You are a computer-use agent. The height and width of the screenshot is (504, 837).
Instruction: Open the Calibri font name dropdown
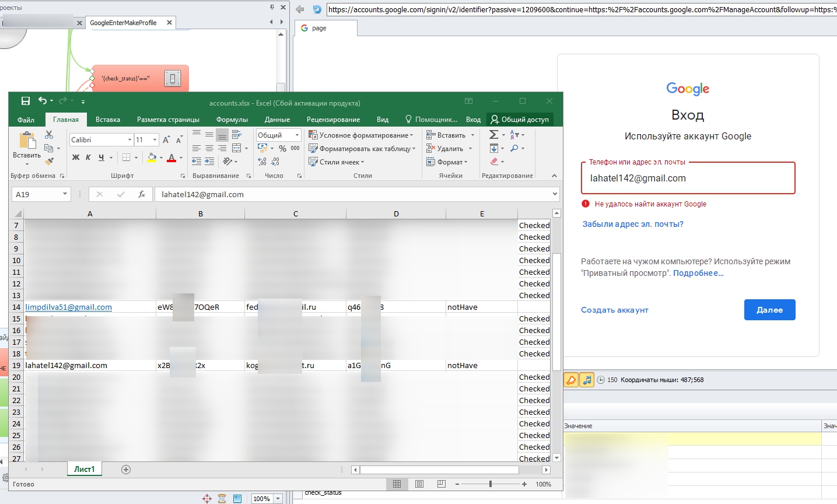point(129,140)
